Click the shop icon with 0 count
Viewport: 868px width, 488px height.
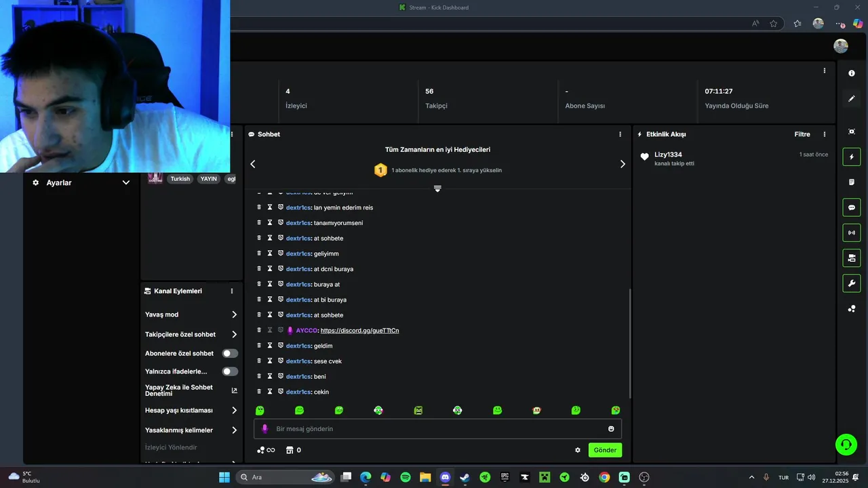[x=293, y=450]
